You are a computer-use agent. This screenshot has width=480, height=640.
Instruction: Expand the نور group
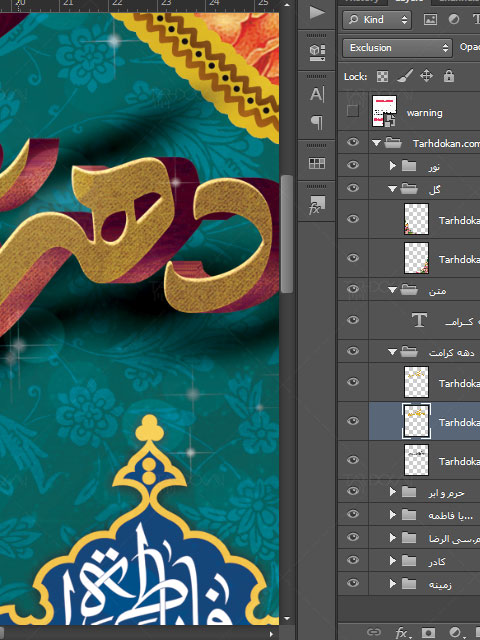coord(393,165)
